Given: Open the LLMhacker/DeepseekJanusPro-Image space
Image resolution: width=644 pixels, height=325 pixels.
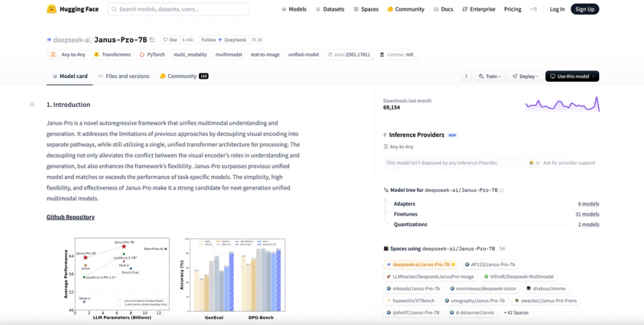Looking at the screenshot, I should pyautogui.click(x=430, y=277).
